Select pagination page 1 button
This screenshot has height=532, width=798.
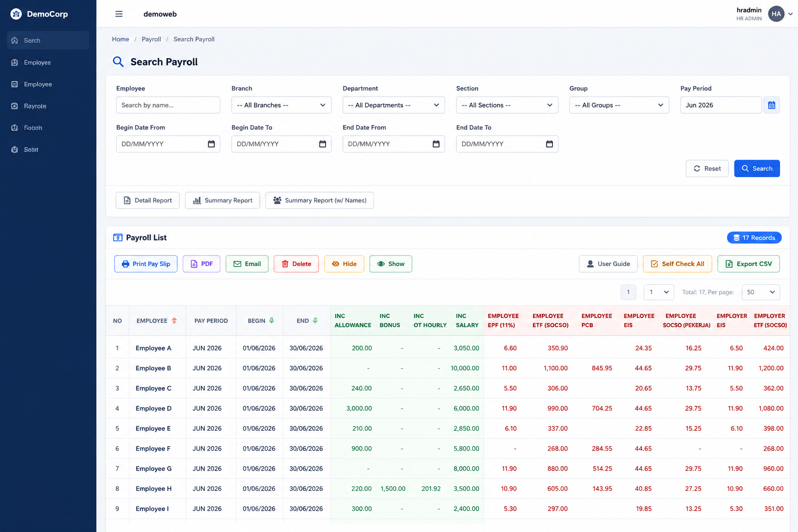pyautogui.click(x=628, y=292)
